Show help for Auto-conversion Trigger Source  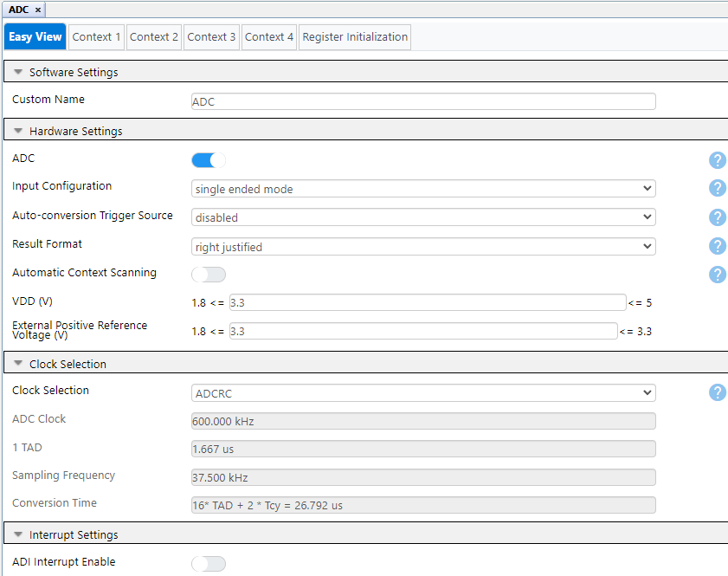pos(717,217)
